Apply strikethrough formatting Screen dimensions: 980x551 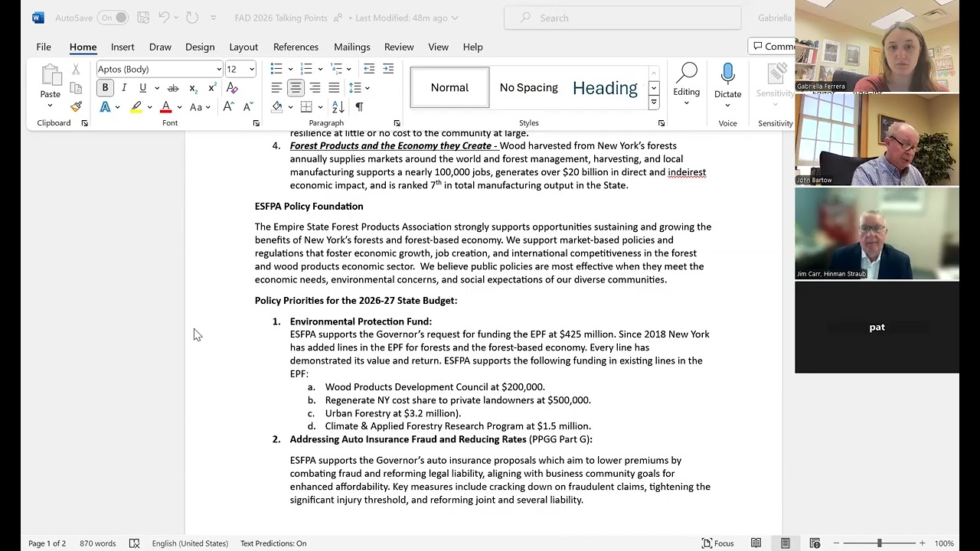tap(173, 88)
